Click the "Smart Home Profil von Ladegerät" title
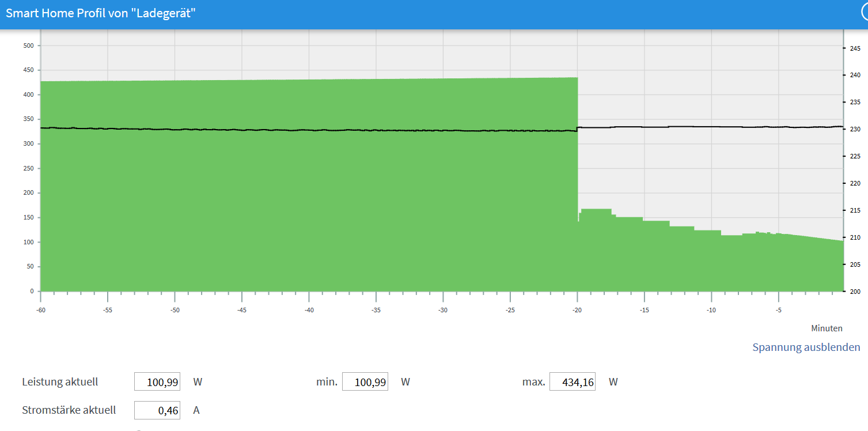Image resolution: width=868 pixels, height=431 pixels. [x=101, y=13]
